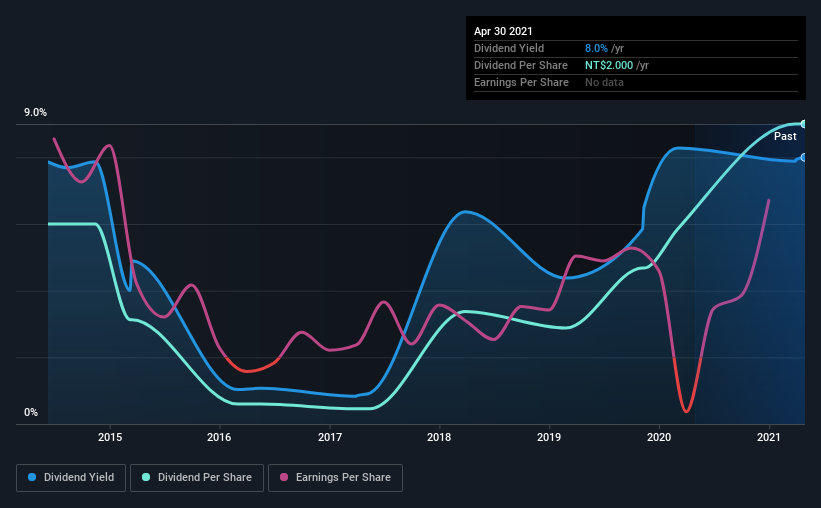This screenshot has height=508, width=821.
Task: Click the Past label on the chart
Action: point(785,136)
